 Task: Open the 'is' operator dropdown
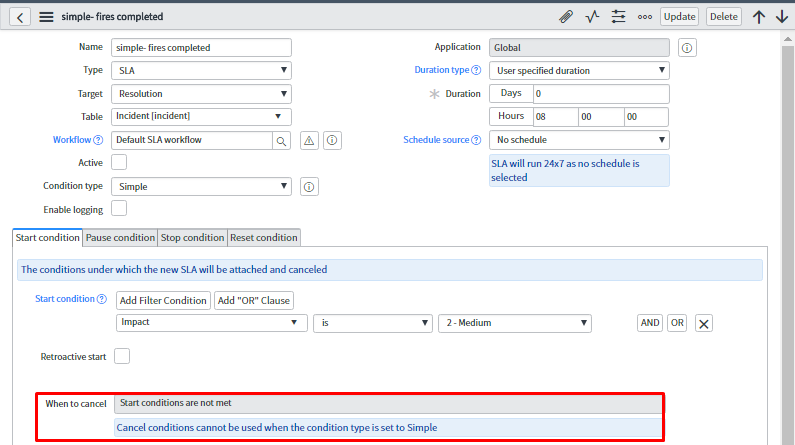pos(373,323)
